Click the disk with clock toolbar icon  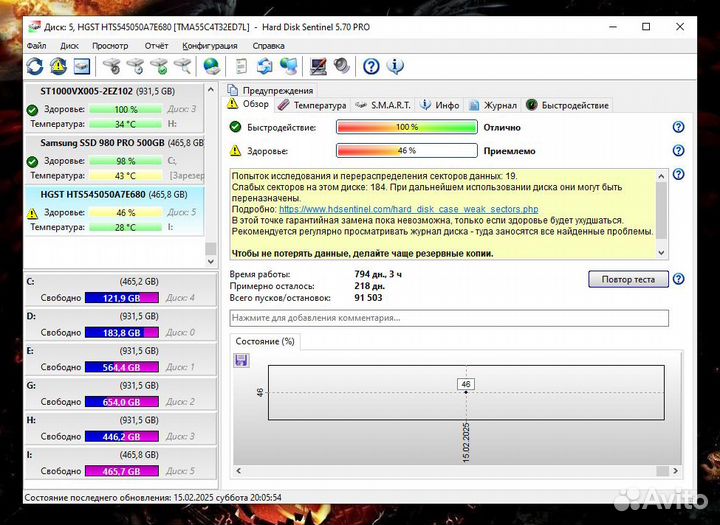(135, 67)
